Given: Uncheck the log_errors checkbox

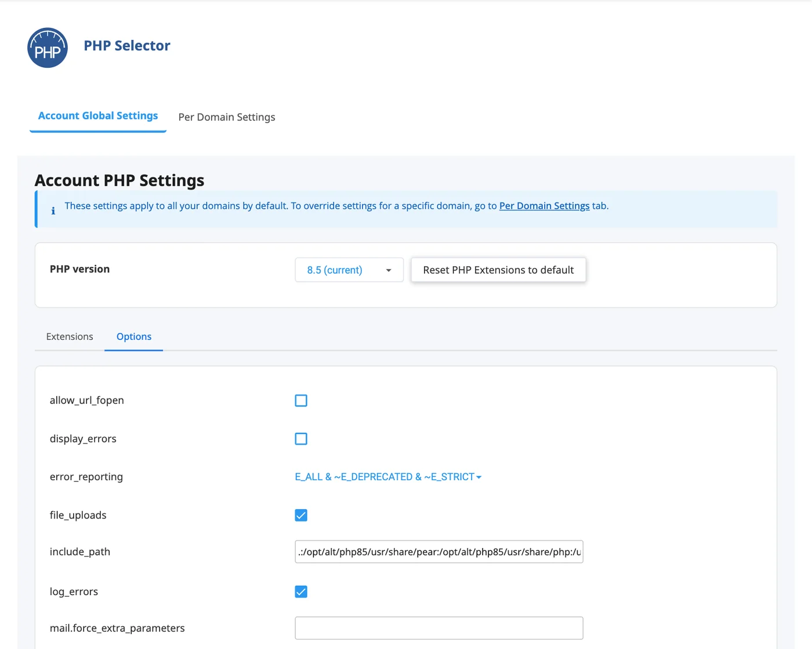Looking at the screenshot, I should coord(301,592).
